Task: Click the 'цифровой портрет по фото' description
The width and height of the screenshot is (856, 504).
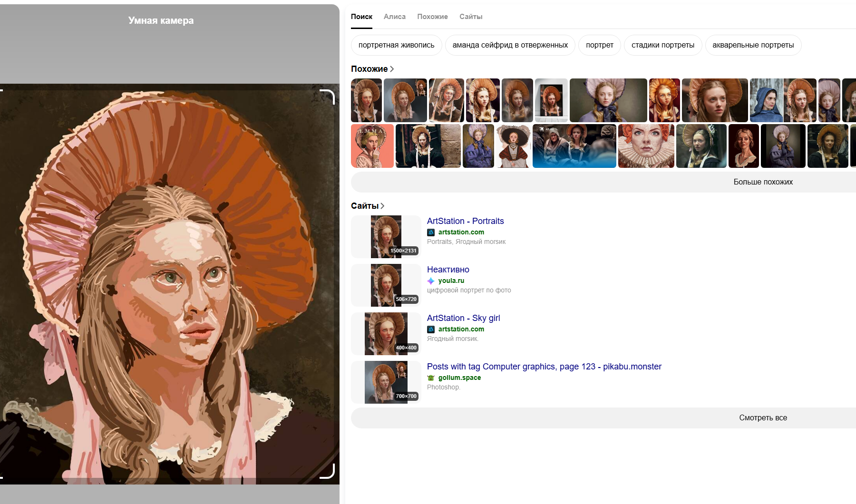Action: pos(469,291)
